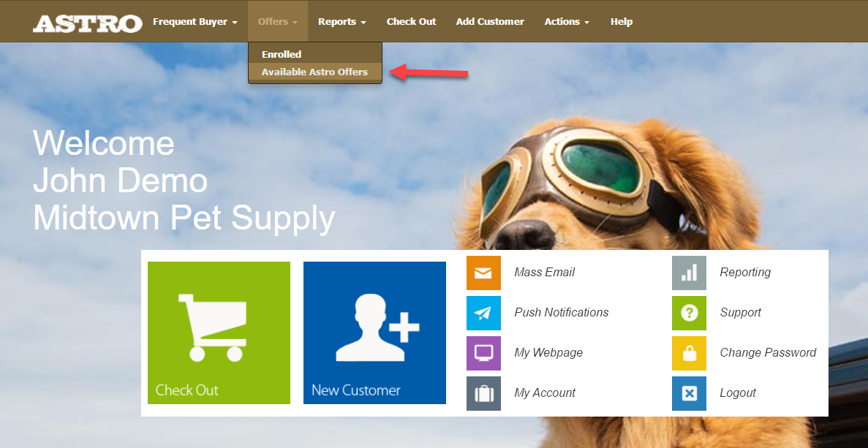Click the Midtown Pet Supply store name
The height and width of the screenshot is (448, 868).
coord(184,218)
